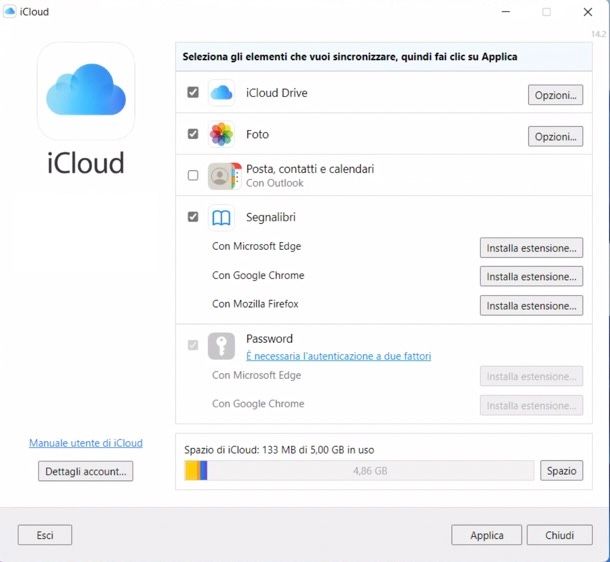Uncheck the Foto checkbox
Screen dimensions: 610x562
(193, 134)
